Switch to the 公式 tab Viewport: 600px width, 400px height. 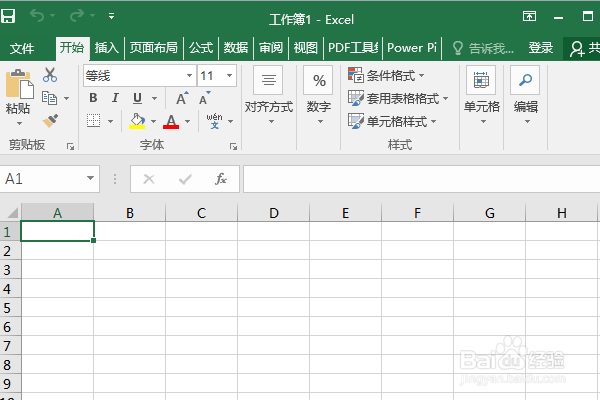[201, 48]
